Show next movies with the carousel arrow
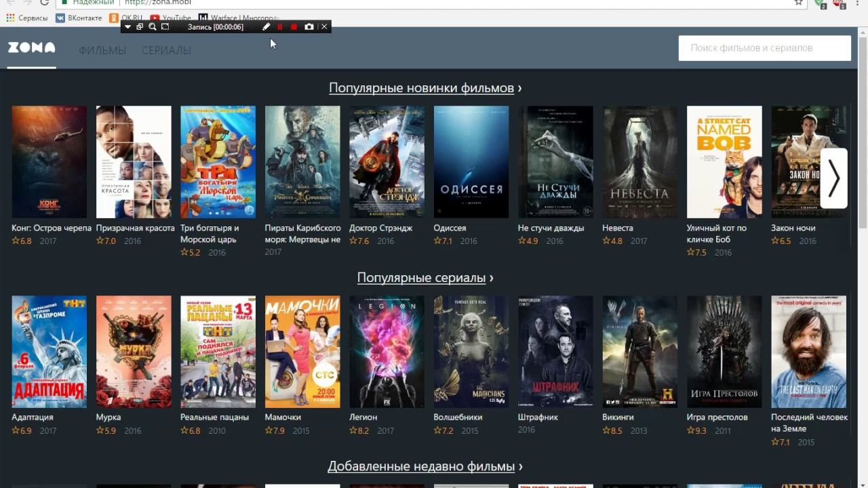This screenshot has height=488, width=868. click(834, 178)
